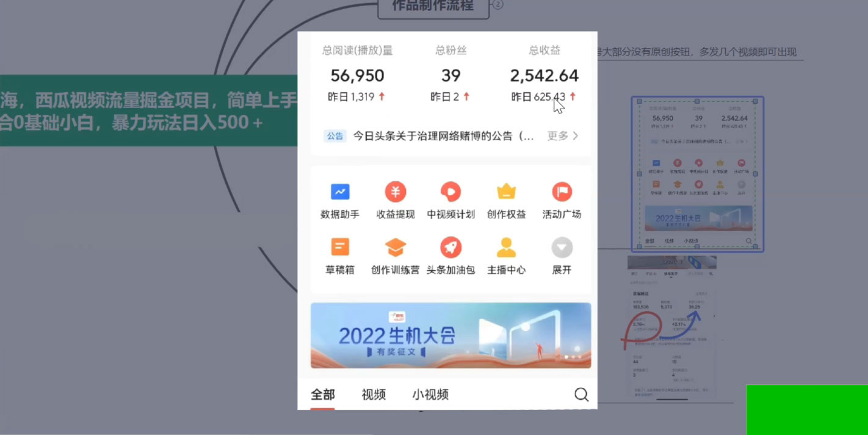
Task: Open the 数据助手 data assistant icon
Action: [340, 192]
